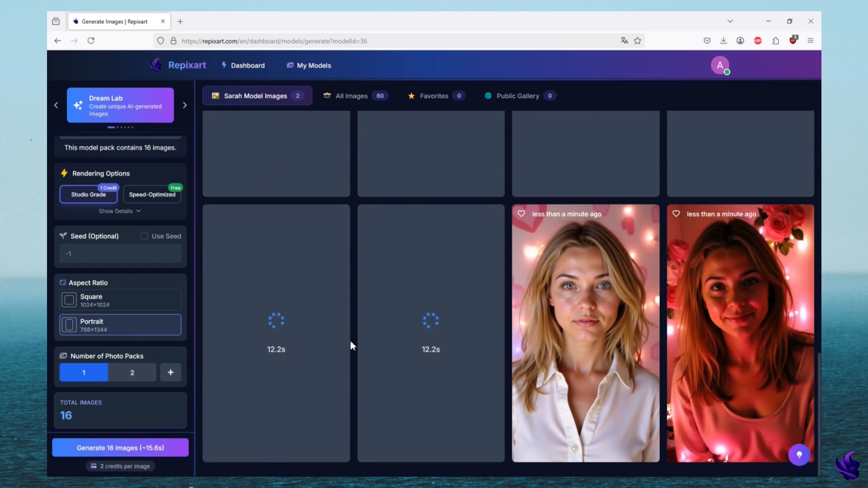Favorite the red-lit portrait with heart icon
The image size is (868, 488).
tap(676, 214)
